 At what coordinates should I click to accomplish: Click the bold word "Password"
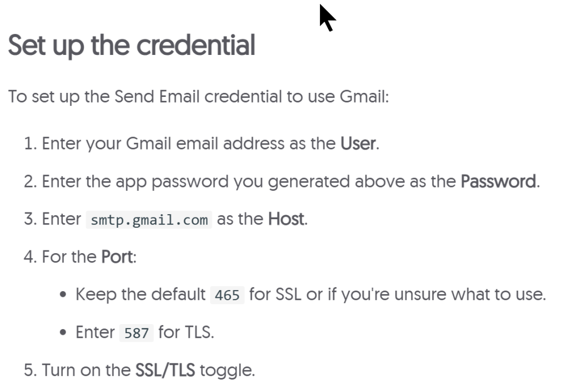click(498, 182)
